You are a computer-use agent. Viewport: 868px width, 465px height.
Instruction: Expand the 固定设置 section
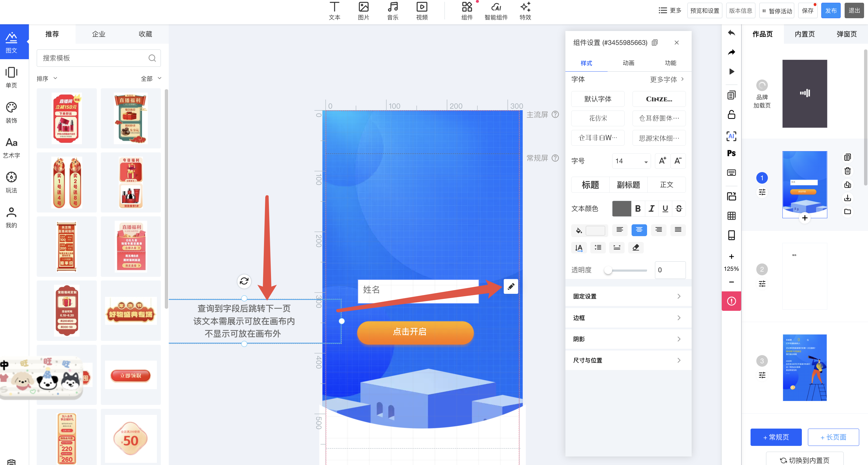coord(628,296)
